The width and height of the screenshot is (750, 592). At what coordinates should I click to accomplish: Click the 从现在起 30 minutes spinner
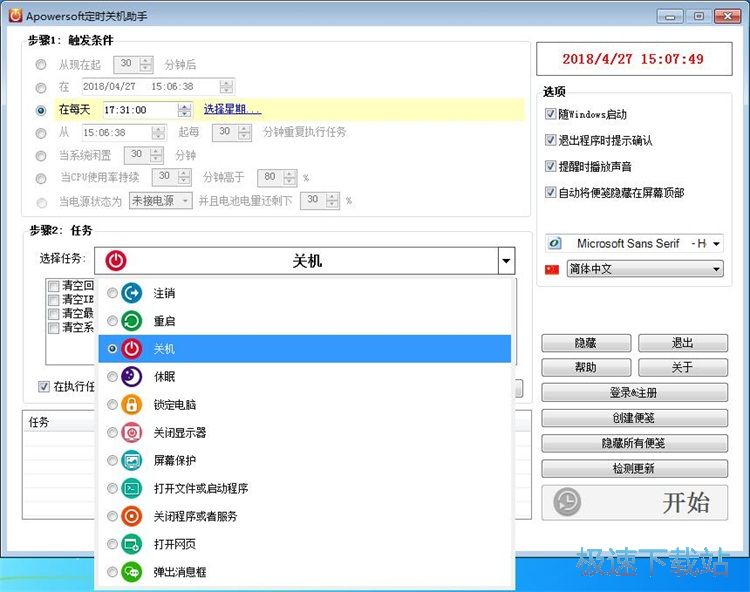click(146, 64)
